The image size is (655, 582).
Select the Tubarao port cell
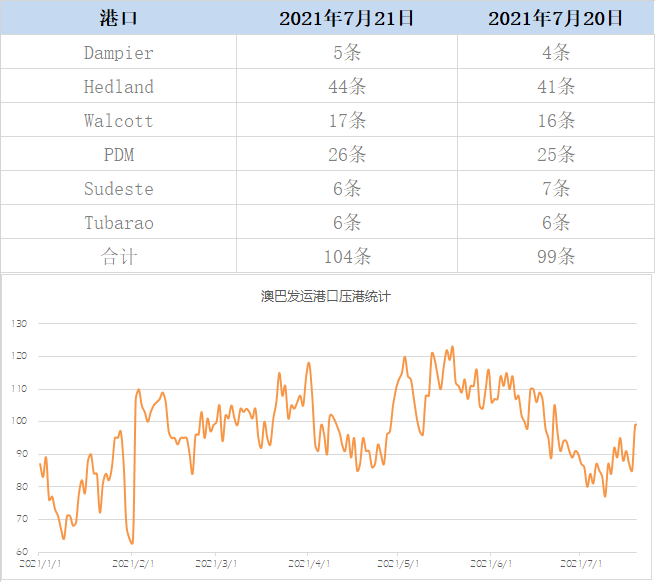119,223
